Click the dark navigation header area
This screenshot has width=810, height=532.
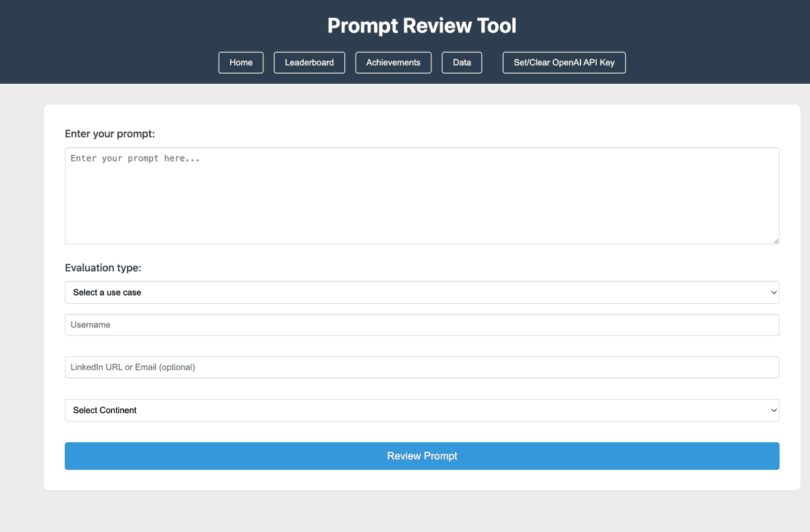[x=101, y=27]
